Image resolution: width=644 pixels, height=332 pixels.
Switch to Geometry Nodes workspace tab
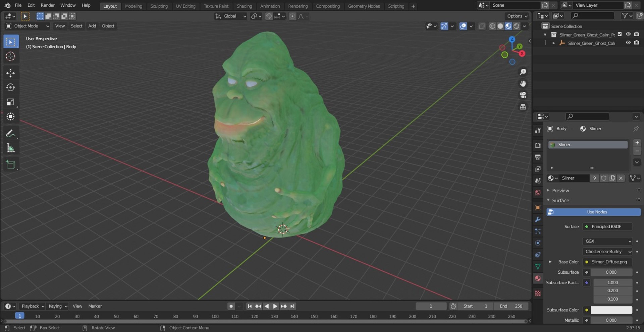coord(364,6)
